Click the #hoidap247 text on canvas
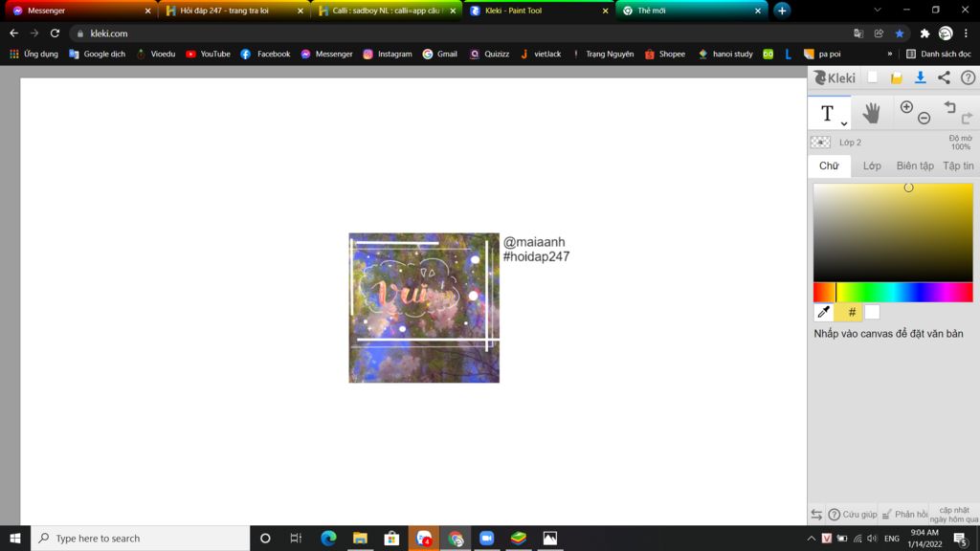Screen dimensions: 980x551 (536, 256)
